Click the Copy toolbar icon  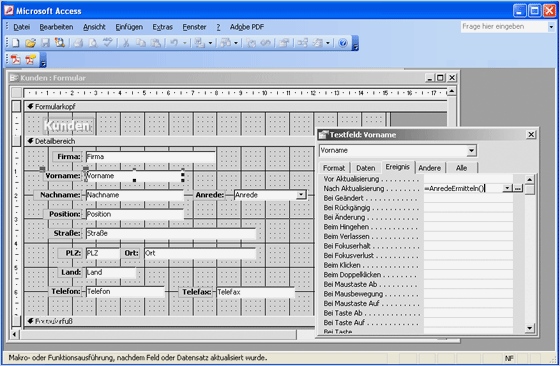click(141, 43)
